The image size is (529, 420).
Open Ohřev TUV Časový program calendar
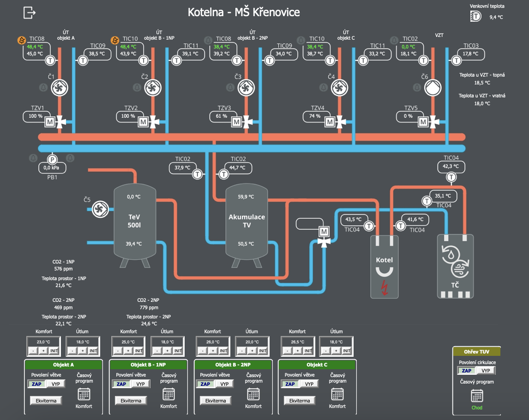pyautogui.click(x=477, y=396)
